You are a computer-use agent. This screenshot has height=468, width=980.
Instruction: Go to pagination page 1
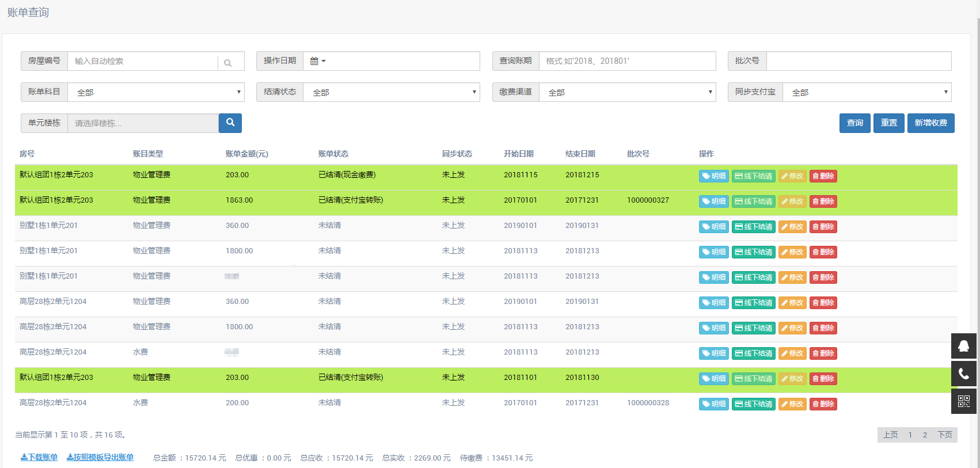click(910, 435)
